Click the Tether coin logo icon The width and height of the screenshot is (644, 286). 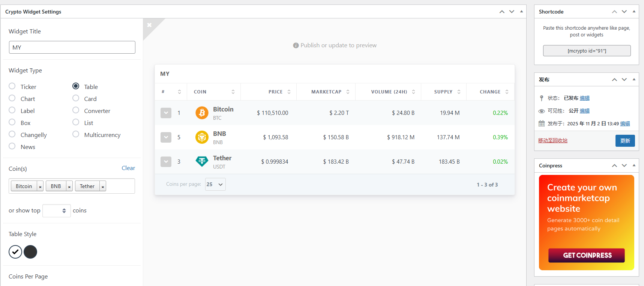coord(202,161)
